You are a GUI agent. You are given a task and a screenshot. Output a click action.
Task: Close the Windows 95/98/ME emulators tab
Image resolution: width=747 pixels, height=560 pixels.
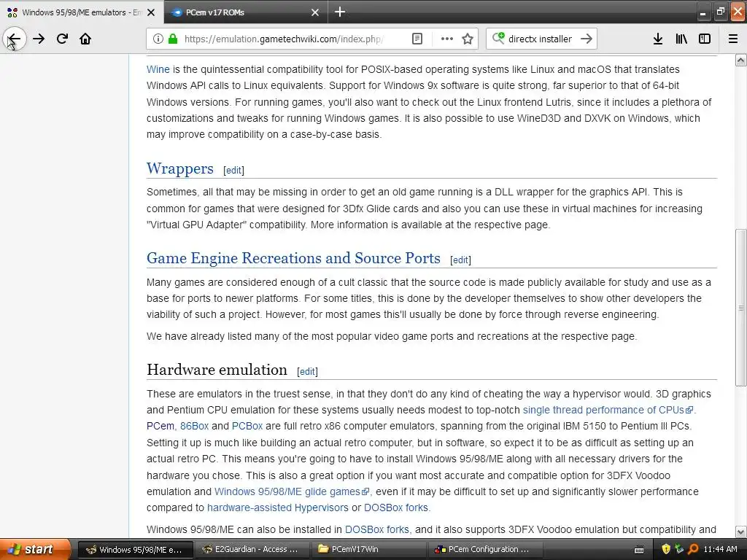pyautogui.click(x=151, y=12)
